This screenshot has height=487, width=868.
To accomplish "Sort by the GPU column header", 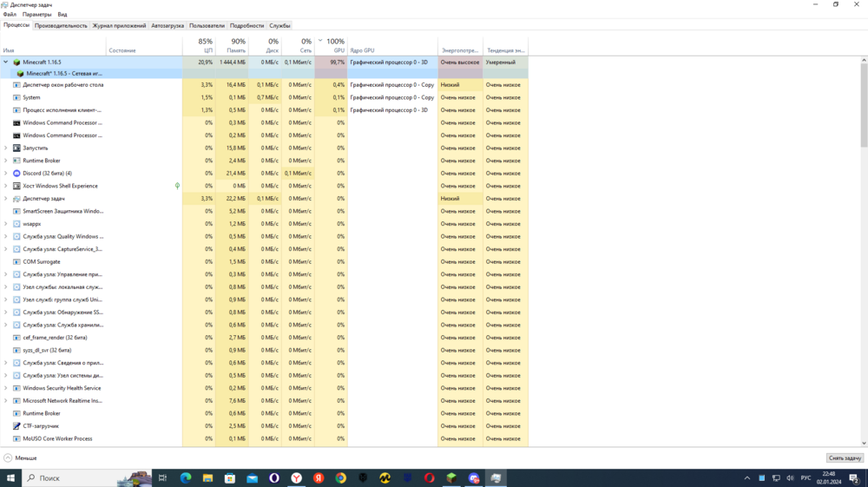I will [x=331, y=45].
